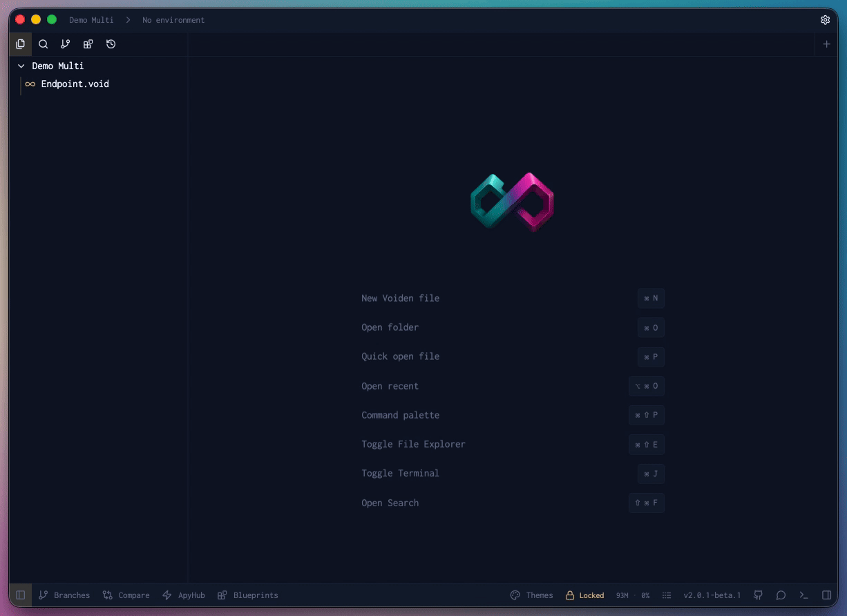847x616 pixels.
Task: Toggle the Locked status indicator
Action: tap(584, 595)
